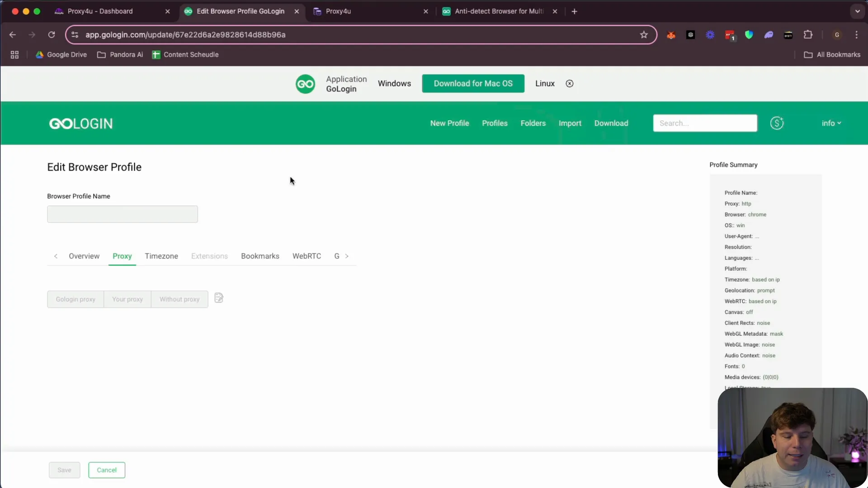Image resolution: width=868 pixels, height=488 pixels.
Task: Open the dollar balance icon
Action: (777, 123)
